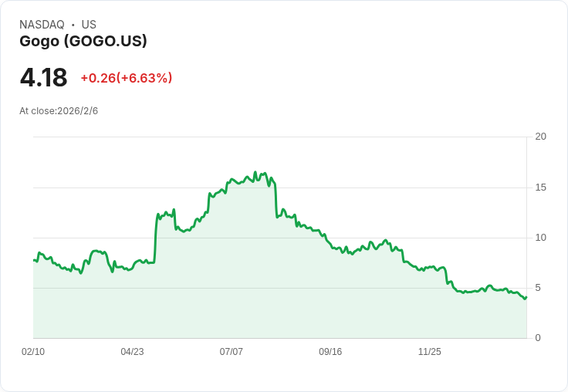Select the 04/23 date on the x-axis
The width and height of the screenshot is (568, 392).
[x=132, y=352]
